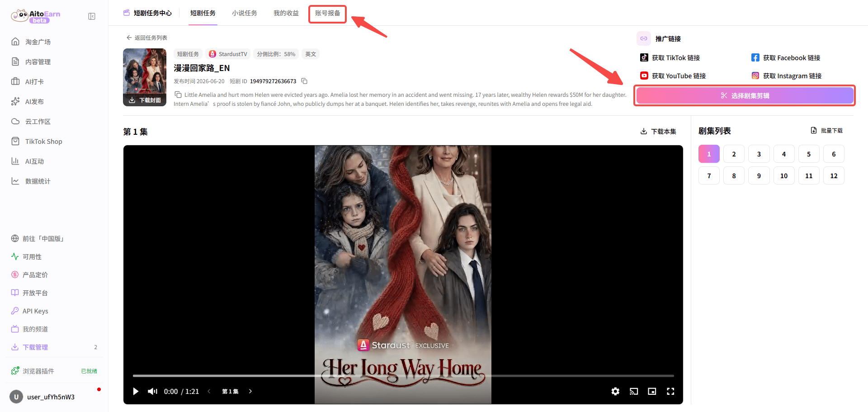Click the 选择剧集剪辑 button

pos(745,95)
